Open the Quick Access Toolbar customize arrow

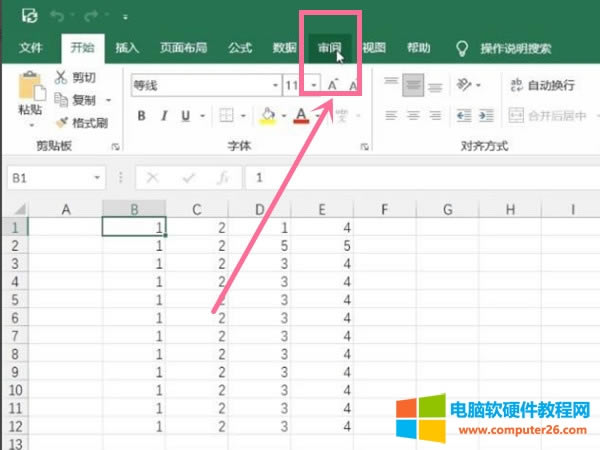click(x=126, y=17)
